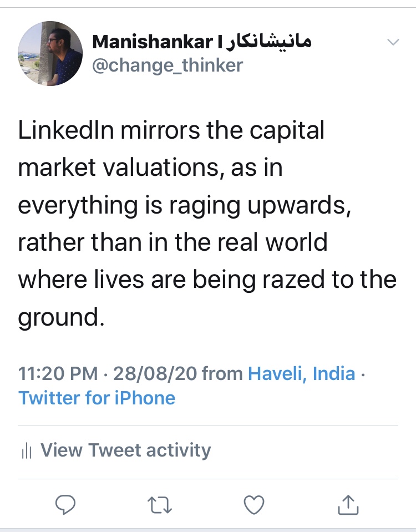Like the tweet with the heart icon
Image resolution: width=416 pixels, height=532 pixels.
click(254, 504)
